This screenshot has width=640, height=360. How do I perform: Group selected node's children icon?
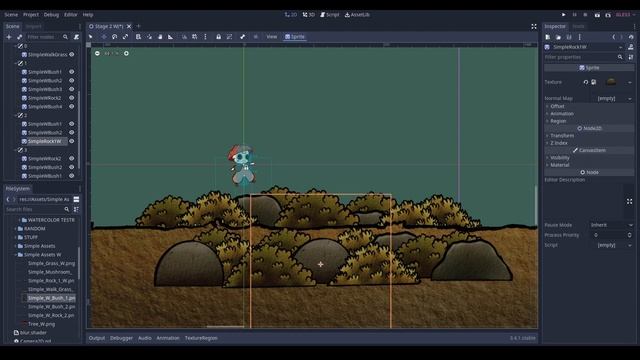point(229,37)
